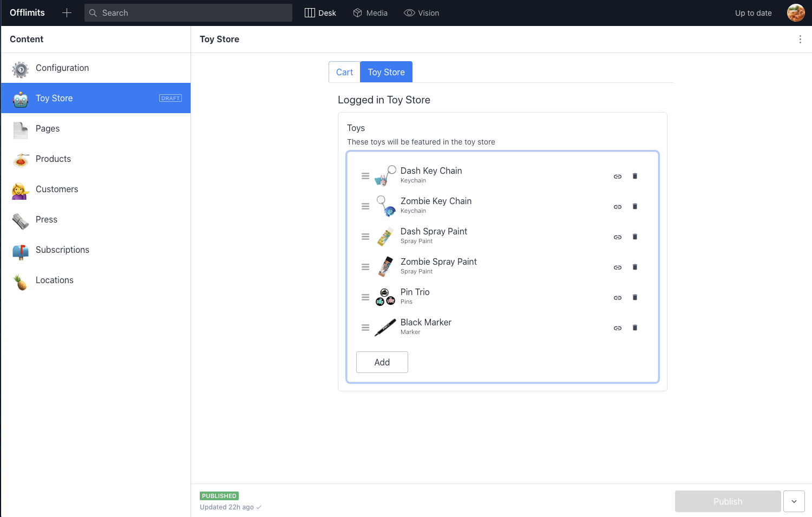Screen dimensions: 812x517
Task: Open the three-dot document menu
Action: pos(800,39)
